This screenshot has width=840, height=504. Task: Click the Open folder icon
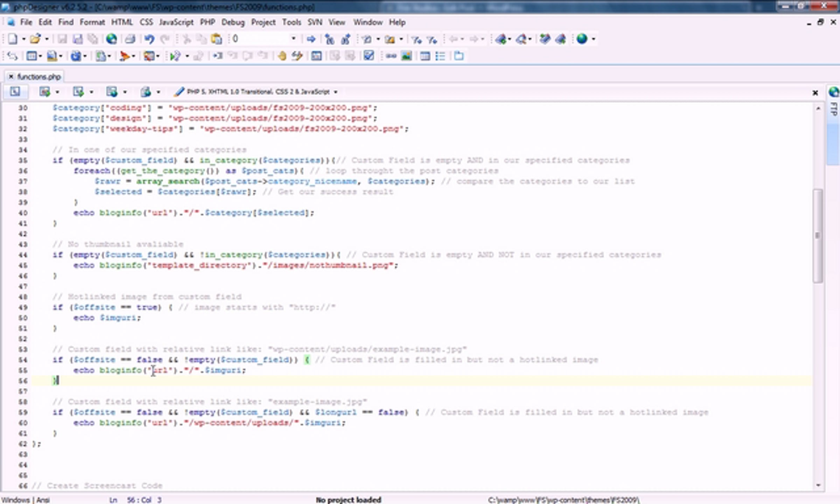(35, 39)
